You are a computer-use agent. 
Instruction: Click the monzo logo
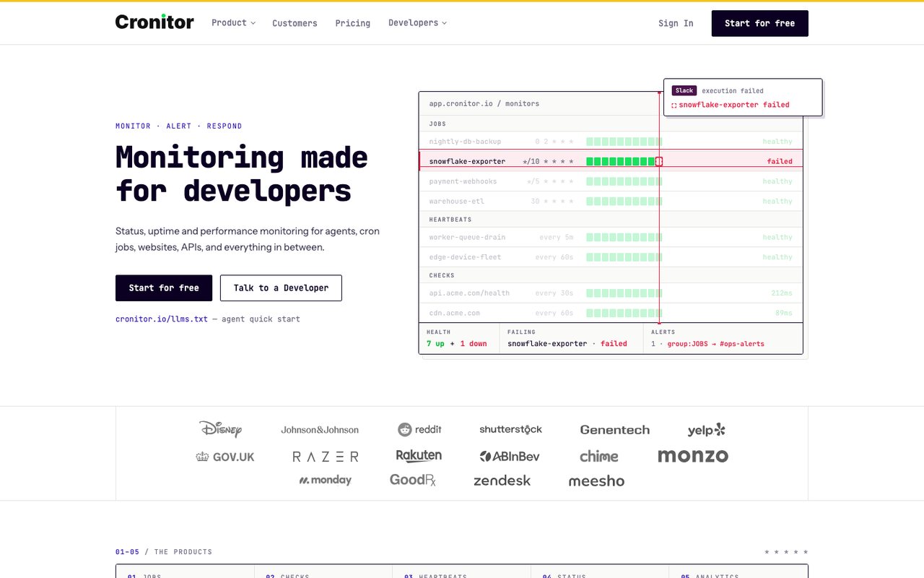click(x=693, y=456)
